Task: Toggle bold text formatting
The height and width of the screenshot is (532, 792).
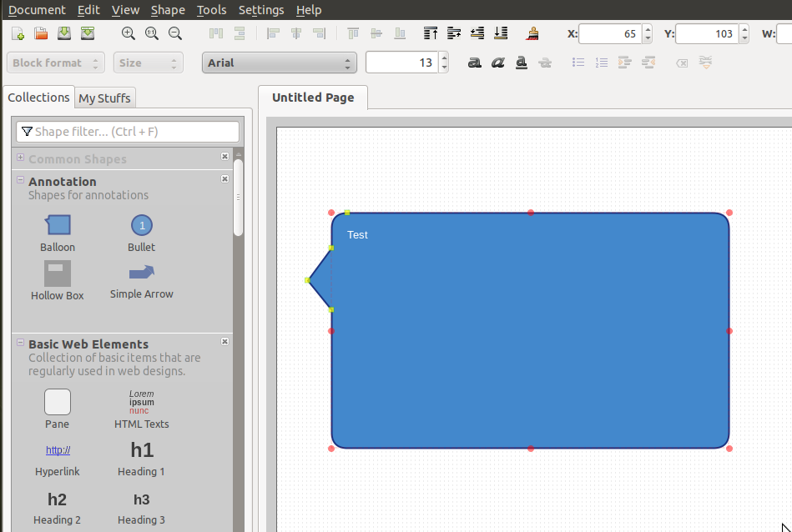Action: (474, 63)
